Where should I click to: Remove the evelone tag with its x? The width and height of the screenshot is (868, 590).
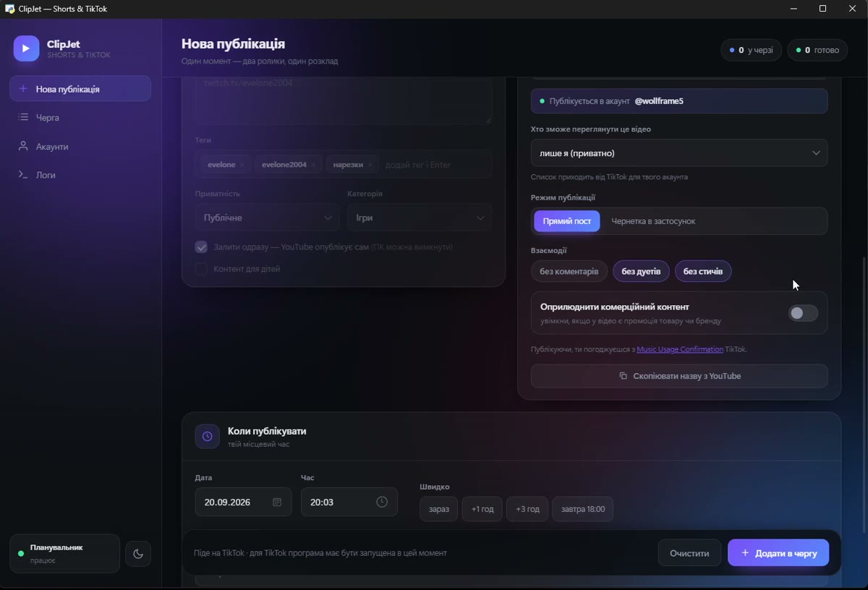242,165
